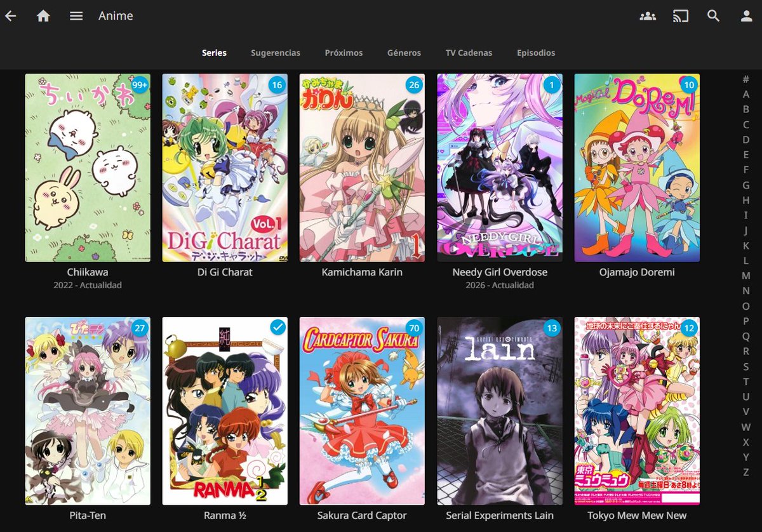Click '2026 - Actualidad' under Needy Girl Overdose
This screenshot has height=532, width=762.
(500, 285)
